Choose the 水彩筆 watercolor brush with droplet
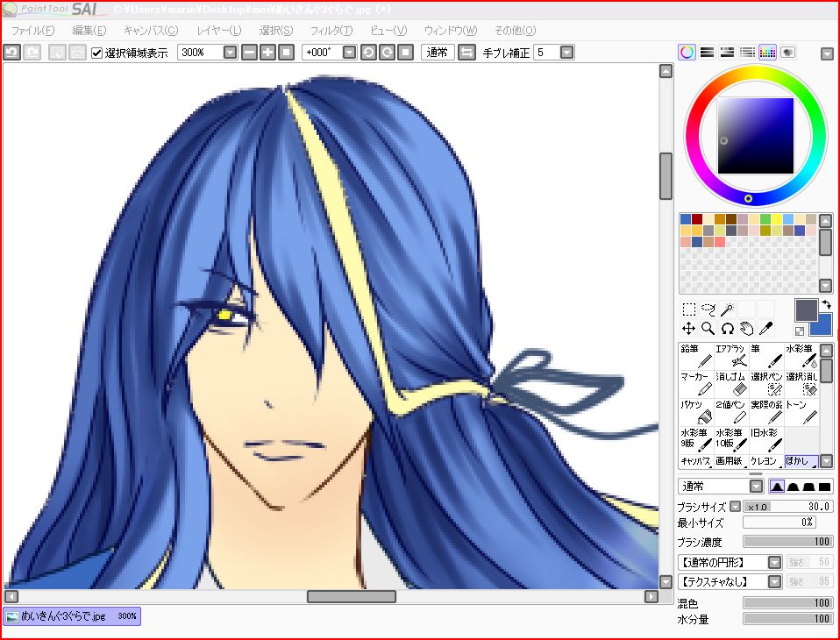 point(802,356)
